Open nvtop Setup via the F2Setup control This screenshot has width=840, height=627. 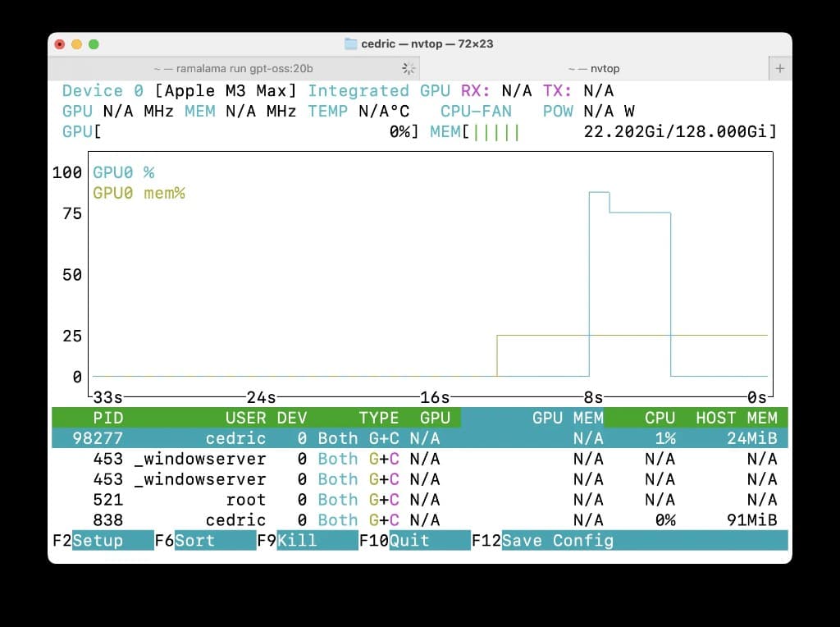coord(92,541)
